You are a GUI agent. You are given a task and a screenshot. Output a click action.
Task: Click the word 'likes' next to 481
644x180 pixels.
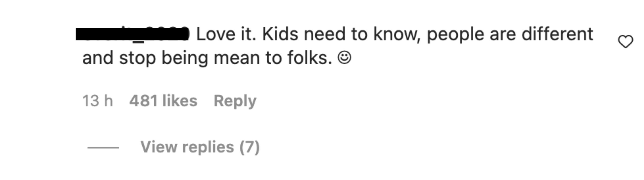pos(180,101)
